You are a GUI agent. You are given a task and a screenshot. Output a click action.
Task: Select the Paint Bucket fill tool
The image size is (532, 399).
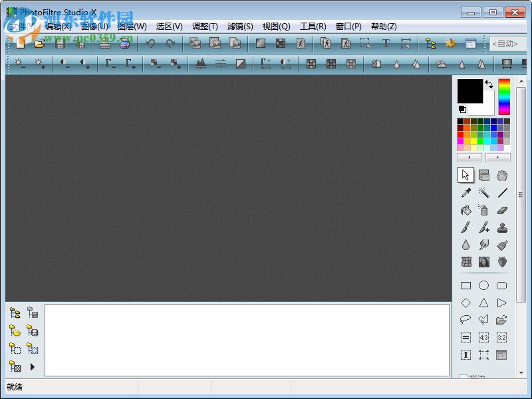(465, 209)
